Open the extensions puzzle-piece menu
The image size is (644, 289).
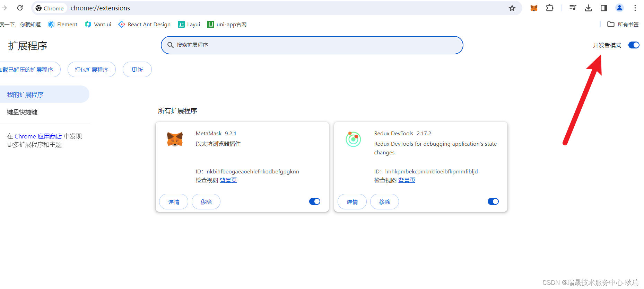pos(550,8)
